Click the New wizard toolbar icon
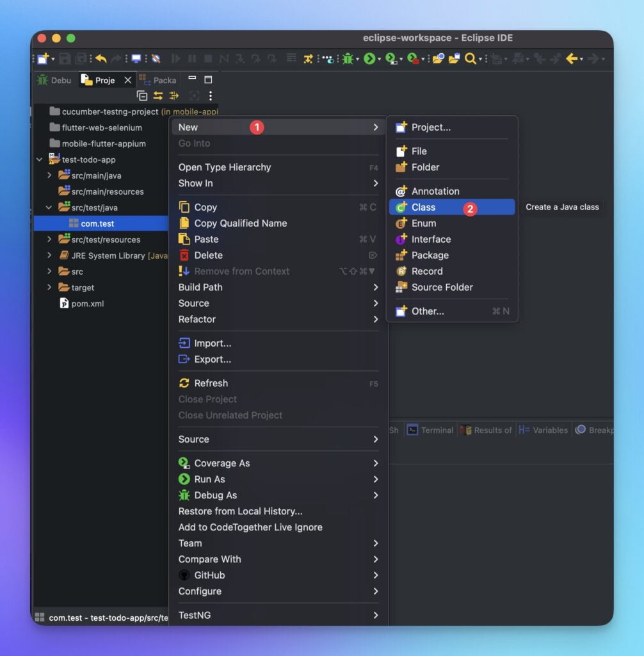The width and height of the screenshot is (644, 656). pos(43,58)
